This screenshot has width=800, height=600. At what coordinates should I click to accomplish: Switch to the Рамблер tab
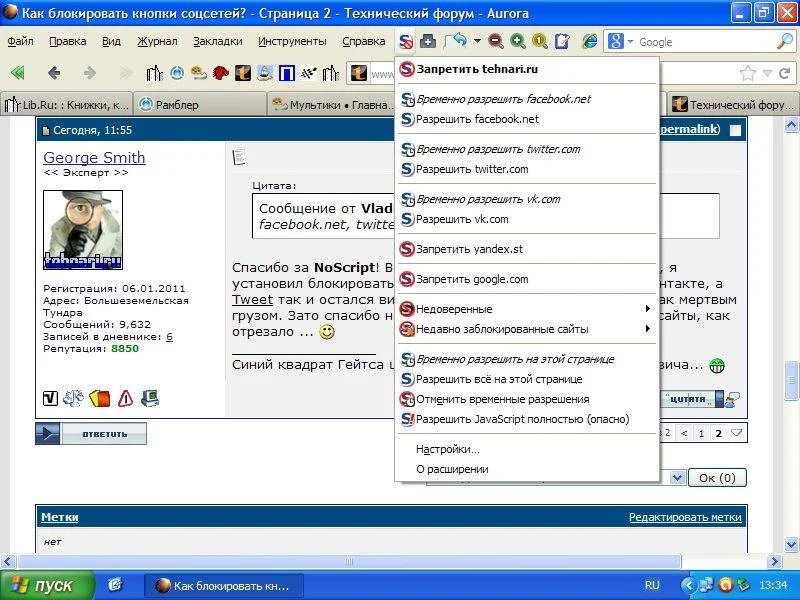tap(199, 105)
